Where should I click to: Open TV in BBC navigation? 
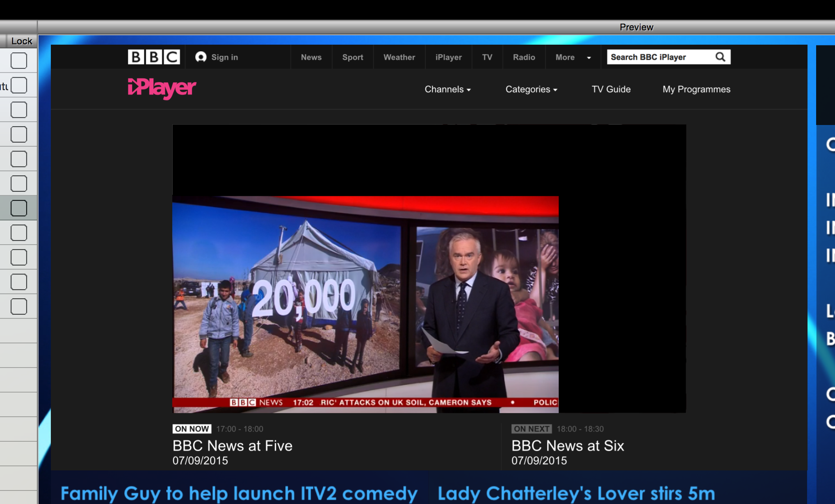point(487,57)
